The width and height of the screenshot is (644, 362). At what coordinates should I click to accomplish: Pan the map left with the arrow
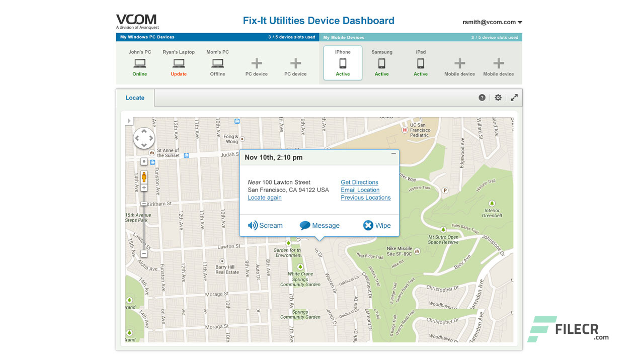pos(137,138)
